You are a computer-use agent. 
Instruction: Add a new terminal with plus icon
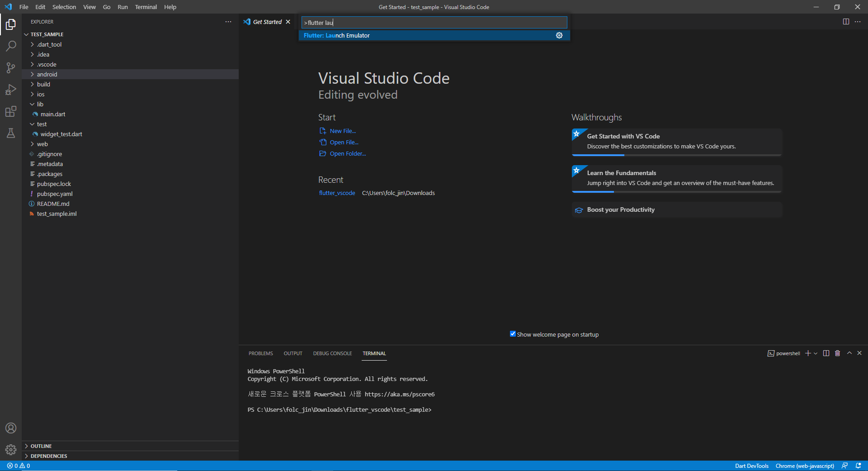808,353
